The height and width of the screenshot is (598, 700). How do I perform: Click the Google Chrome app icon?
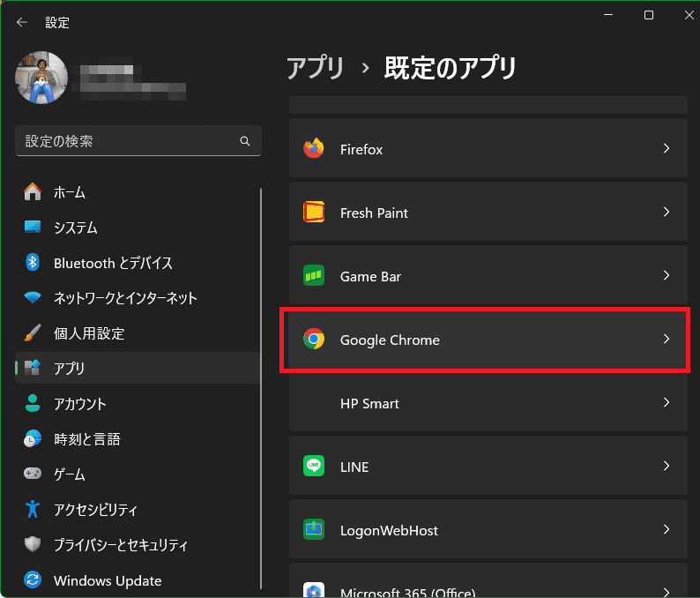pos(314,340)
